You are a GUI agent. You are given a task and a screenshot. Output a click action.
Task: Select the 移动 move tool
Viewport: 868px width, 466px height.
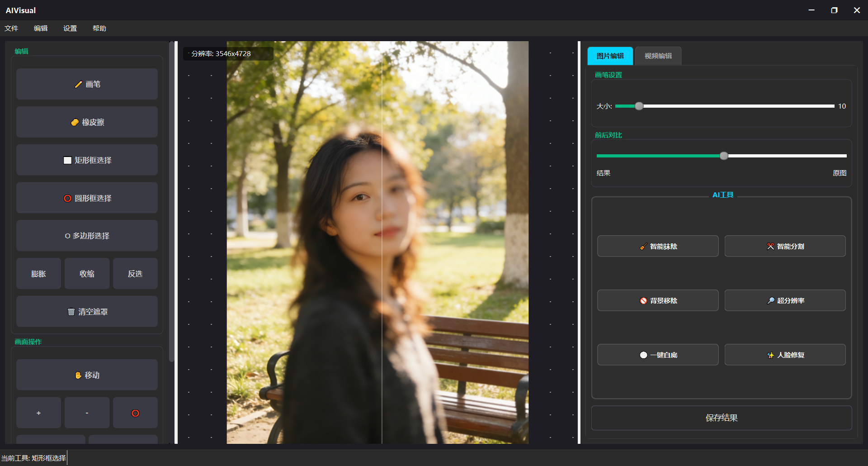pyautogui.click(x=87, y=375)
